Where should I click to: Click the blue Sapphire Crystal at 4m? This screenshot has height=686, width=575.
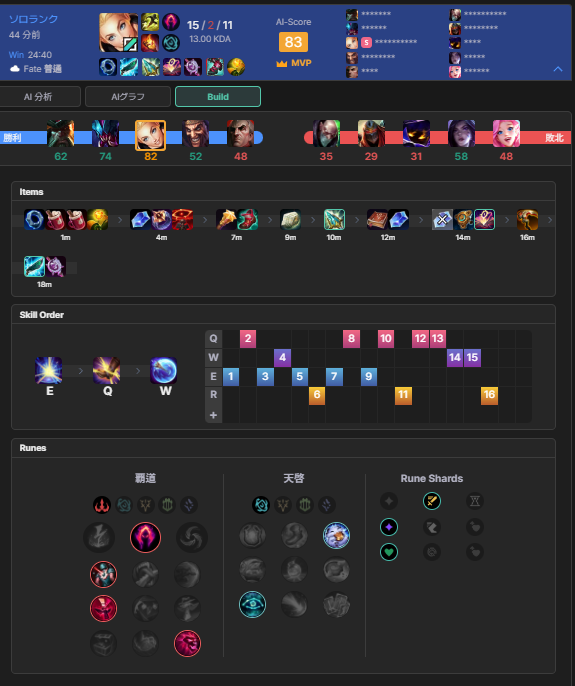click(140, 220)
